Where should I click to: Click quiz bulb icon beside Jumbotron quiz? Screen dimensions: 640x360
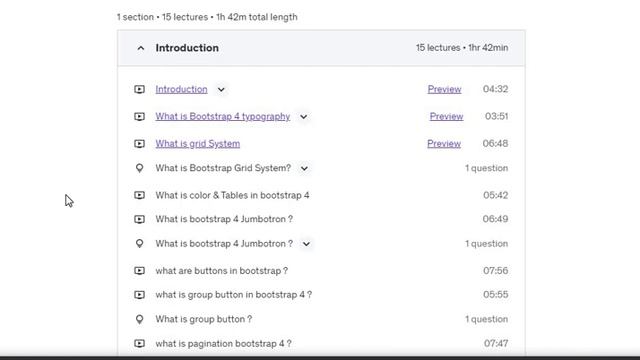(x=140, y=244)
